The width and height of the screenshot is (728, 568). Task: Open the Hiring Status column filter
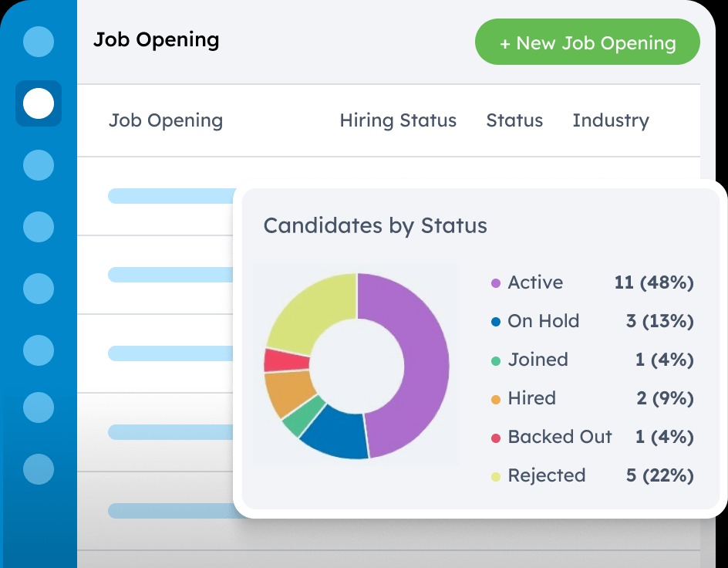coord(398,120)
